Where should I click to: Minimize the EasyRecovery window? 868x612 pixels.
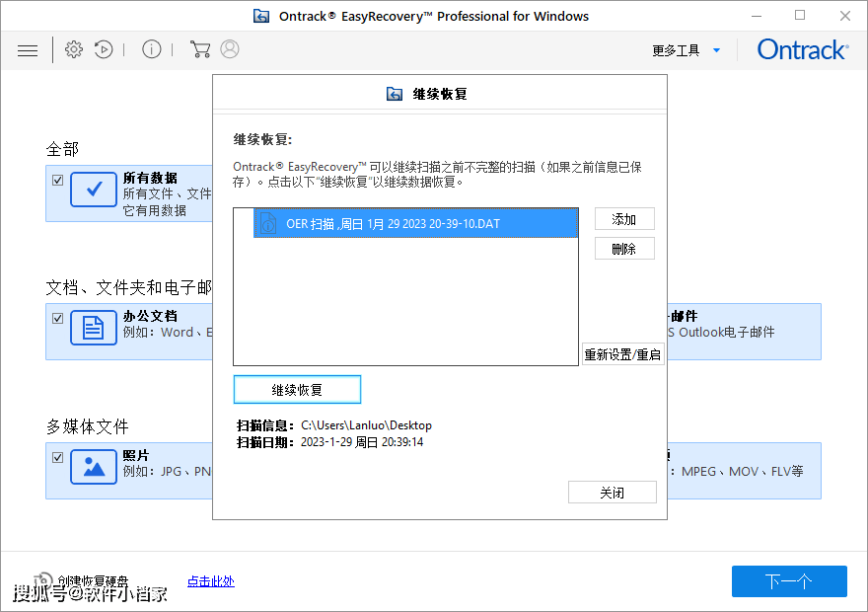click(757, 16)
